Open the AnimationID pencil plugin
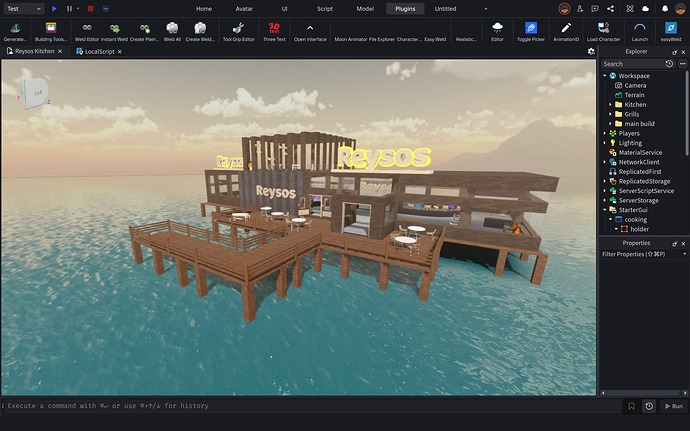This screenshot has height=431, width=690. pos(566,32)
